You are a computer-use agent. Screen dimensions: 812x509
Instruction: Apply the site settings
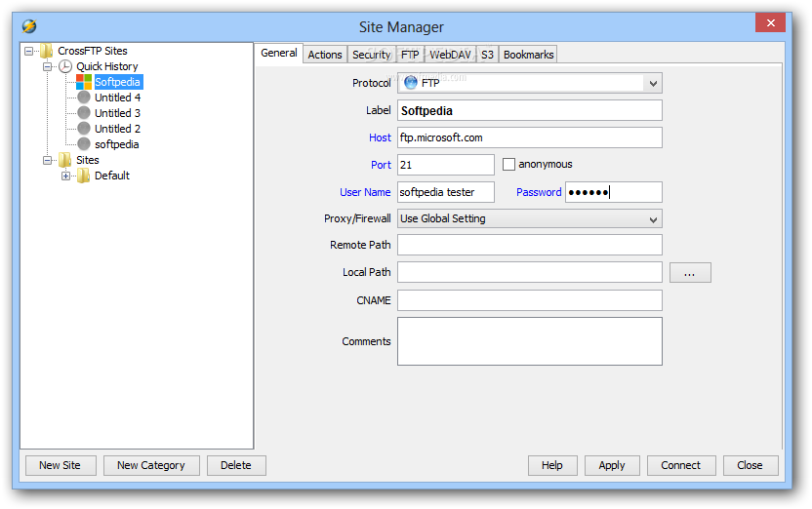(612, 465)
